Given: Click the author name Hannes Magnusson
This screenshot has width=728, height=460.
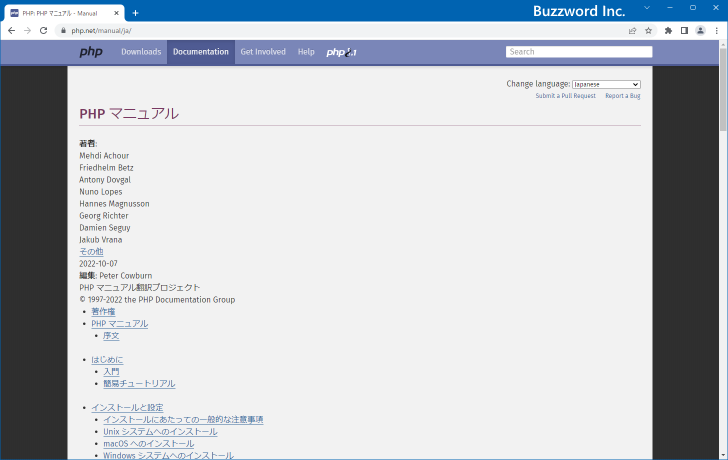Looking at the screenshot, I should (x=114, y=204).
